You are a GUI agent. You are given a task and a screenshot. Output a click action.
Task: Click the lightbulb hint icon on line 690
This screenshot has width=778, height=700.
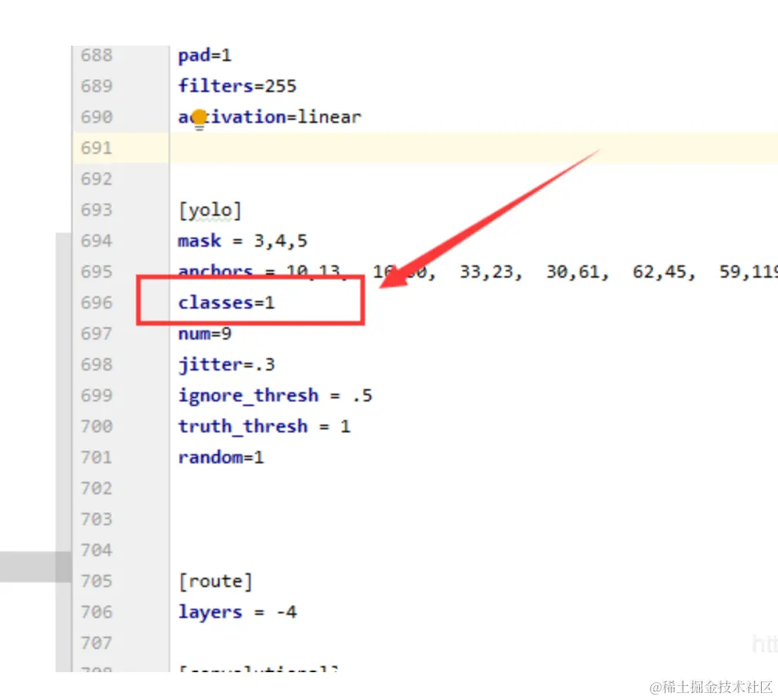(199, 119)
